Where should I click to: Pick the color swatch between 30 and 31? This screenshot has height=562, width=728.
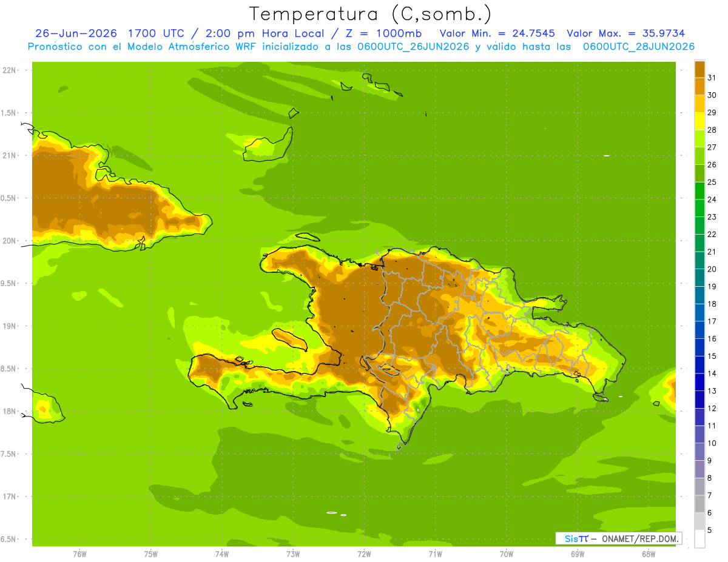click(x=699, y=86)
